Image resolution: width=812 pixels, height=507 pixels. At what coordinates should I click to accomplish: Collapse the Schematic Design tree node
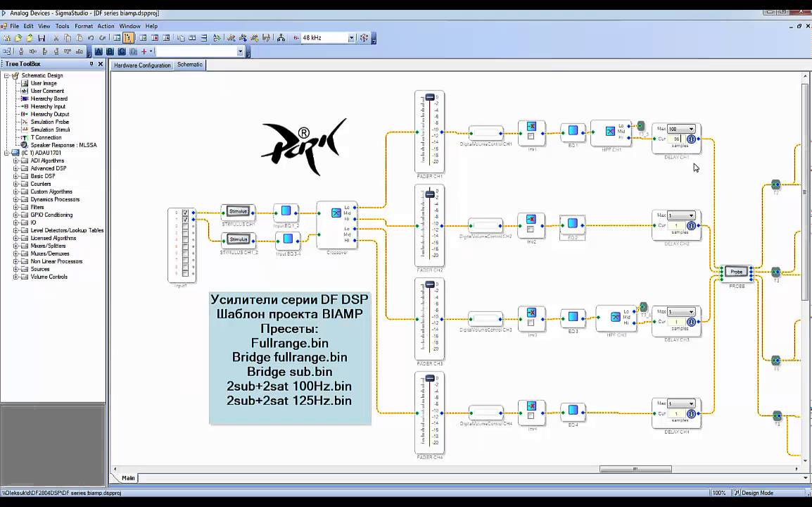[7, 75]
